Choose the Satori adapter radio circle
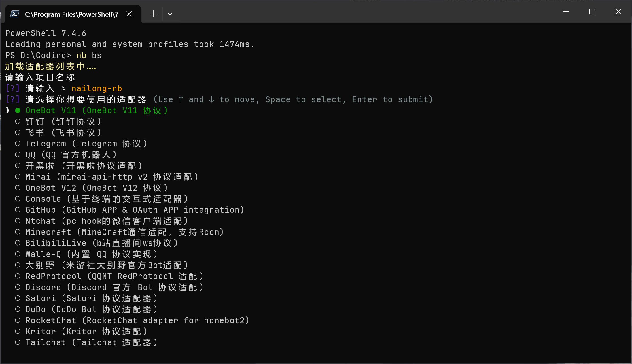 (18, 298)
